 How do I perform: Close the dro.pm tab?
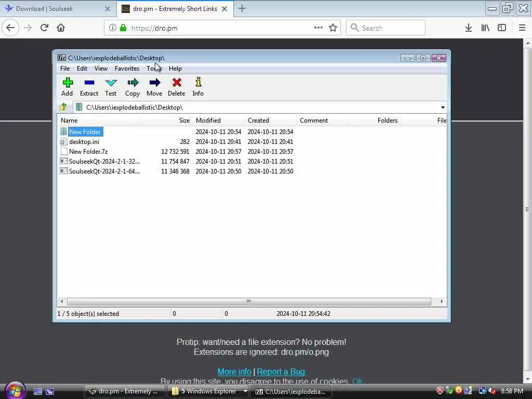(x=224, y=9)
